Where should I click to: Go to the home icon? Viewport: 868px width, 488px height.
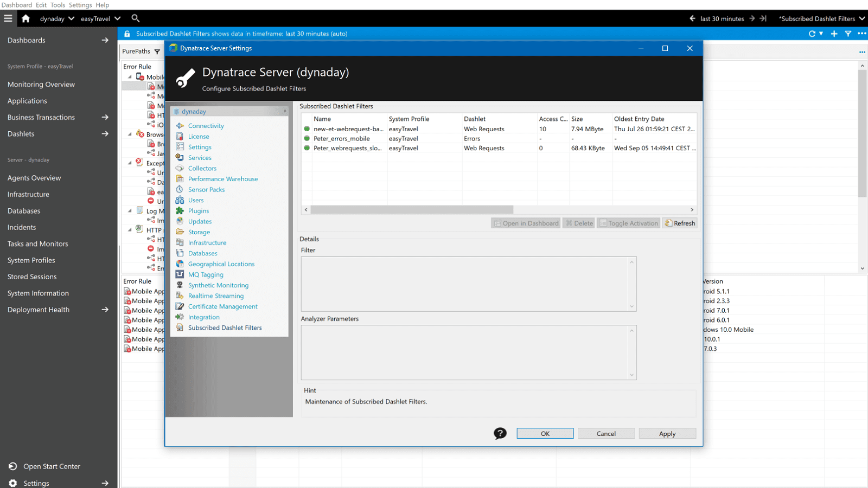(25, 18)
